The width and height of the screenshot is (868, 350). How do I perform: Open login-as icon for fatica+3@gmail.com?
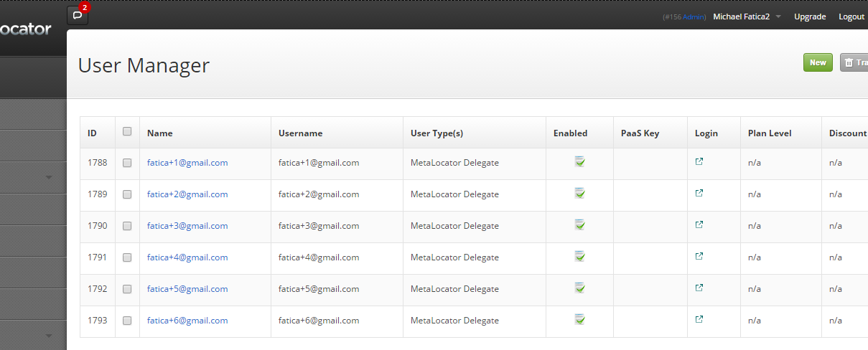(699, 224)
